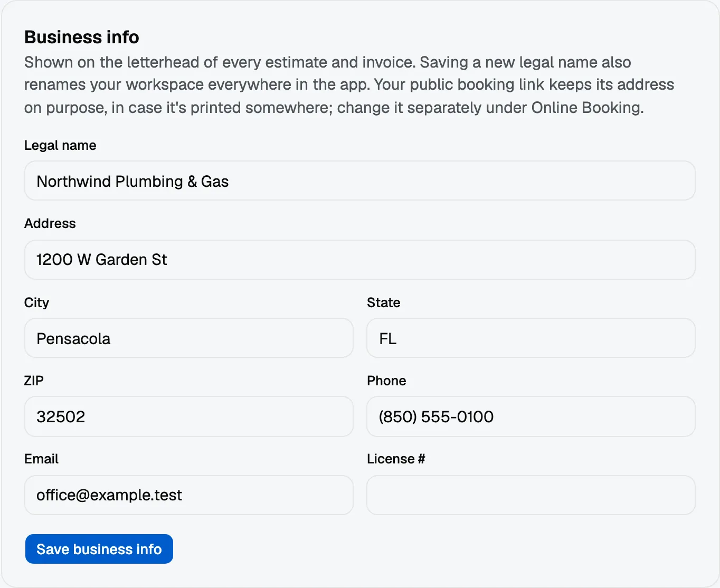Focus the empty License # field
The height and width of the screenshot is (588, 720).
pos(531,495)
